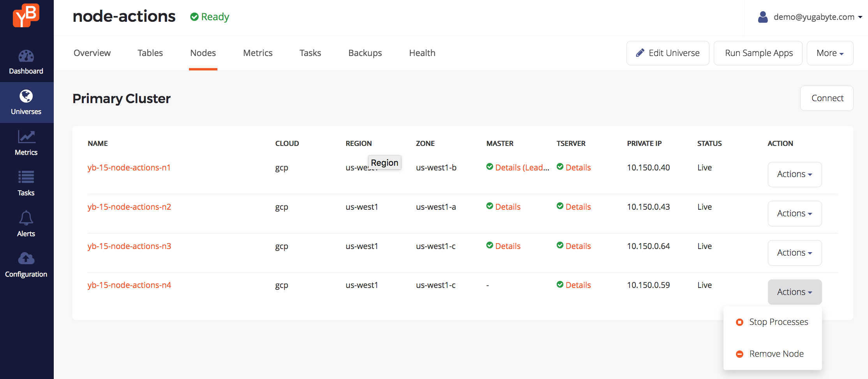Open node yb-15-node-actions-n2 link
The height and width of the screenshot is (379, 868).
(x=129, y=207)
